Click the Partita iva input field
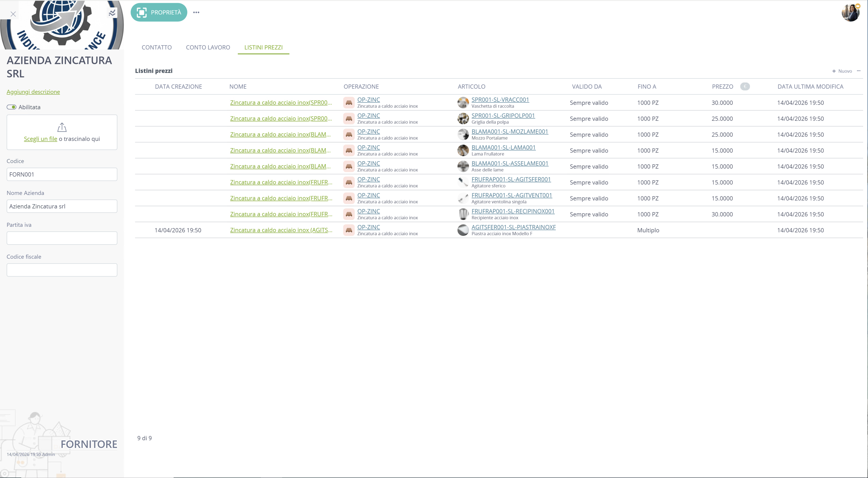Screen dimensions: 868x478 click(x=62, y=238)
